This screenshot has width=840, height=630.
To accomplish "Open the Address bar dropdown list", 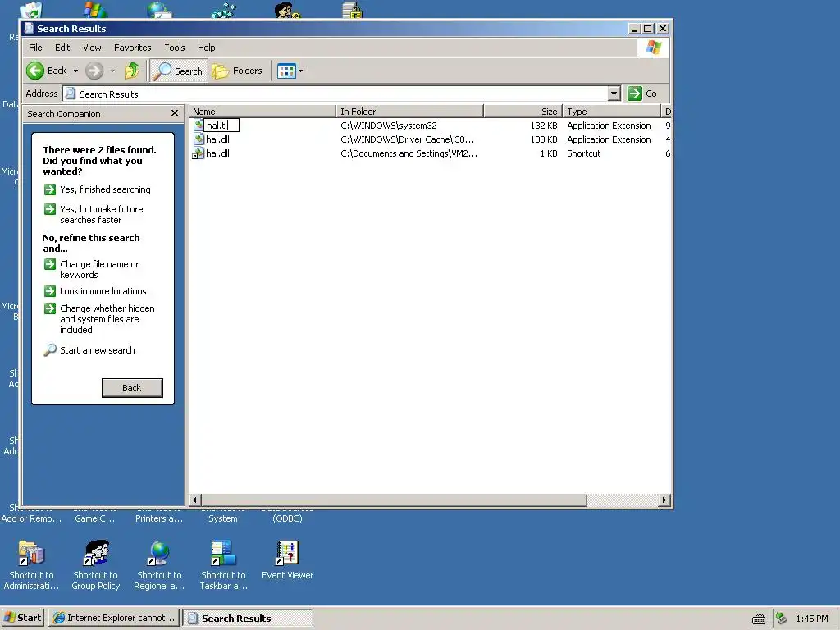I will 614,94.
